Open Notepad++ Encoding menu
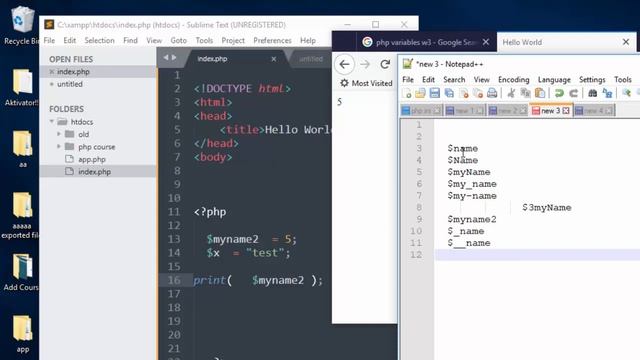640x360 pixels. pos(513,80)
